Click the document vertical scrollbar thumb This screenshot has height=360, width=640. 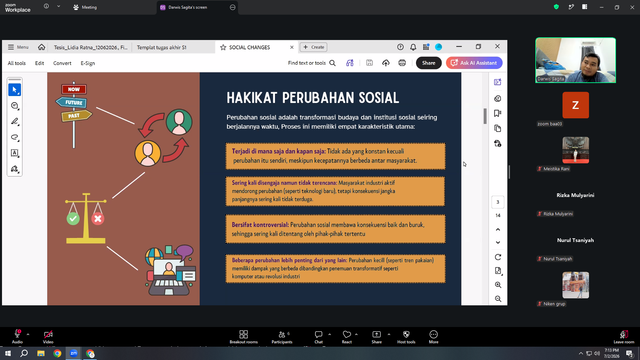[485, 116]
